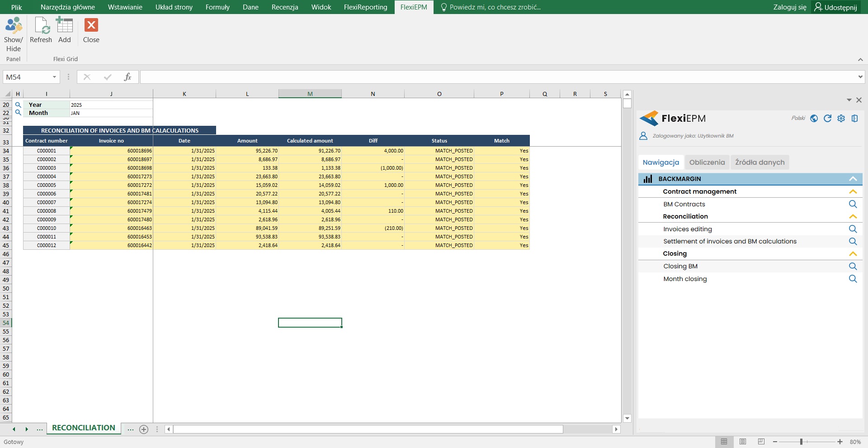Collapse the Contract management group
This screenshot has height=448, width=868.
click(853, 191)
